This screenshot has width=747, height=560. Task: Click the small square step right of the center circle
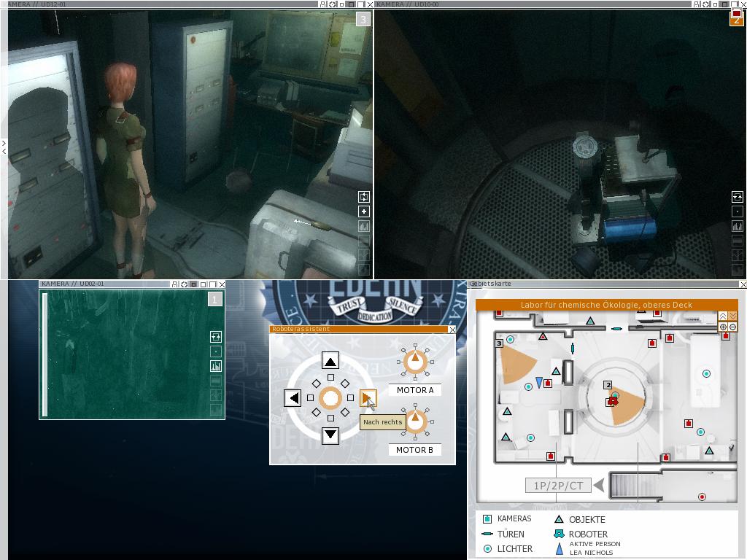tap(351, 397)
